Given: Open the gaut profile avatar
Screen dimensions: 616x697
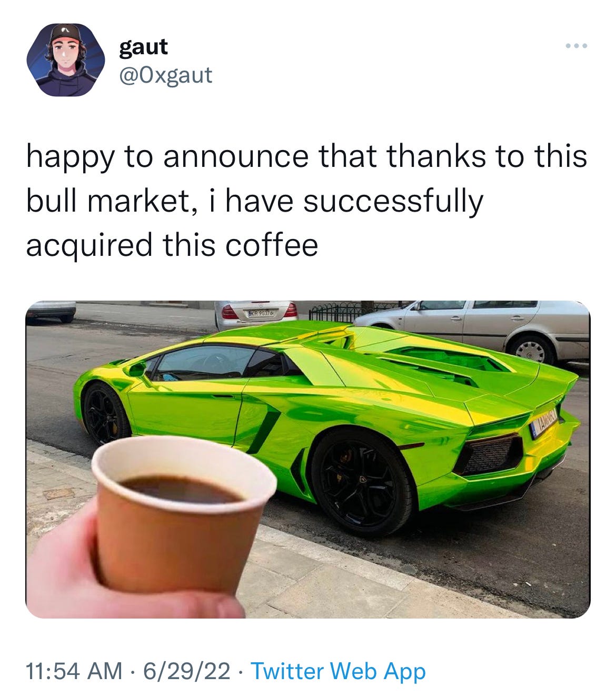Looking at the screenshot, I should click(66, 60).
